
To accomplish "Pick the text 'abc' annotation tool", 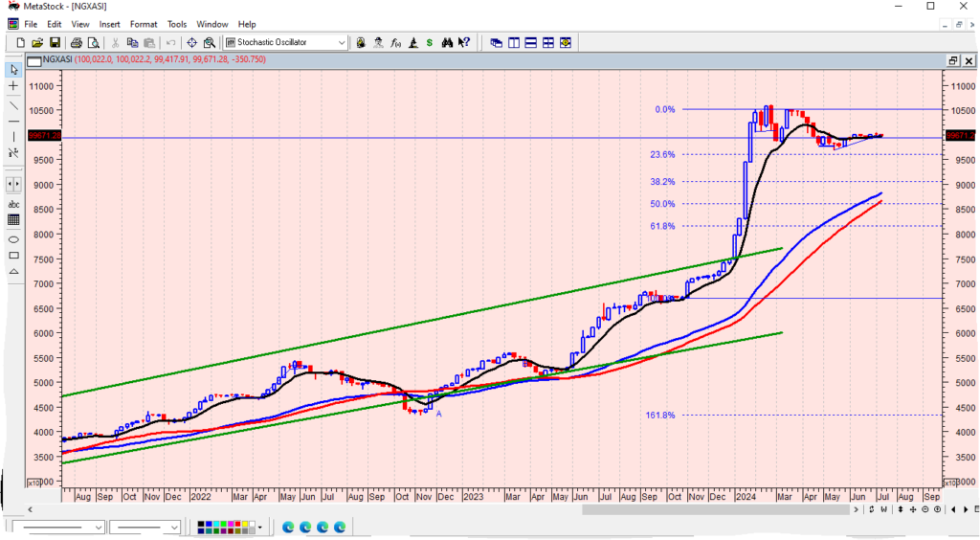I will [13, 203].
